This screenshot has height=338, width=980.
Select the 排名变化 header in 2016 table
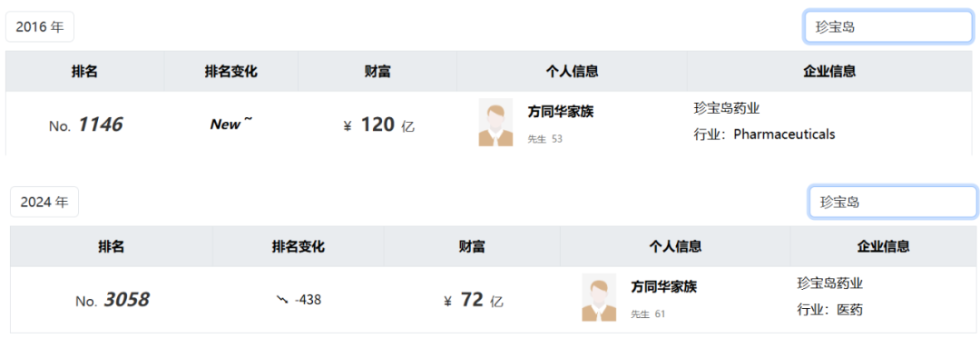(x=231, y=72)
